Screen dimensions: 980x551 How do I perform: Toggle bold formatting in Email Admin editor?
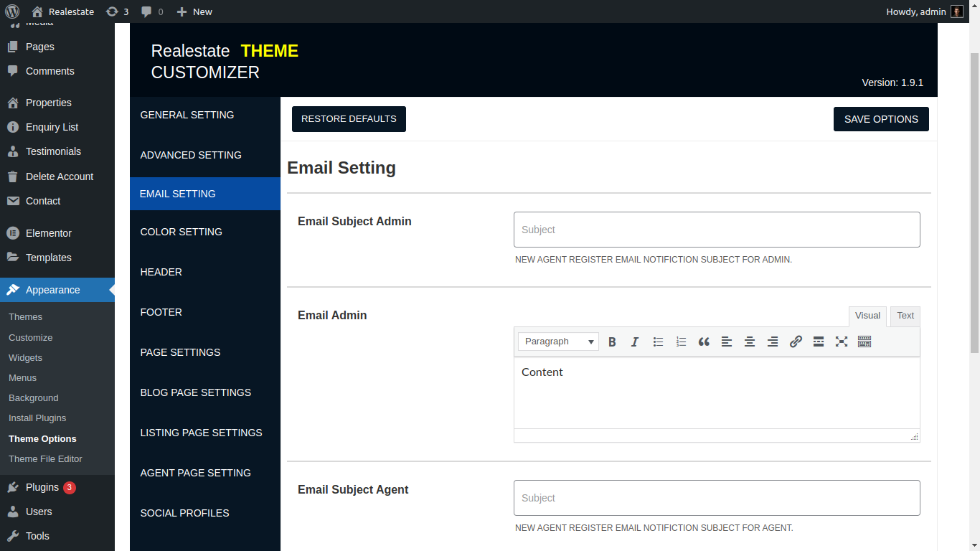[x=612, y=342]
